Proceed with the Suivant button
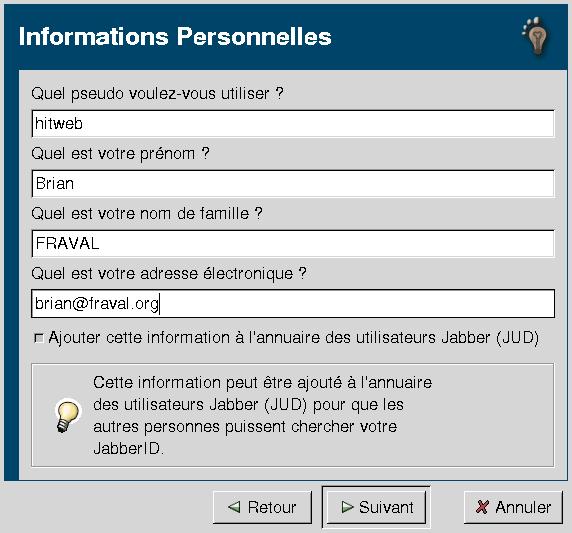Screen dimensions: 572x533 [x=376, y=507]
